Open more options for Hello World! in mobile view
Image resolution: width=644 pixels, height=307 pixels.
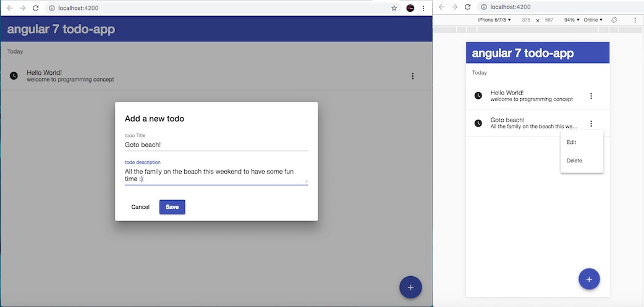(591, 96)
